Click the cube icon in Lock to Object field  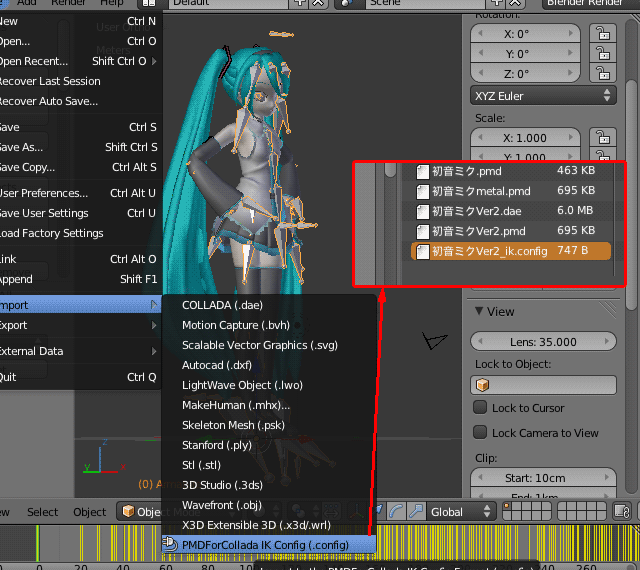pyautogui.click(x=482, y=385)
